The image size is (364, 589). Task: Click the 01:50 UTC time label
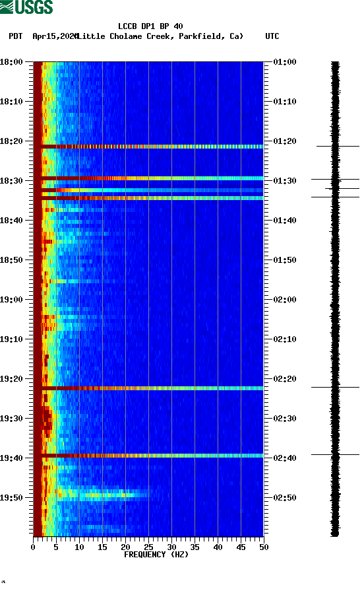click(x=285, y=260)
